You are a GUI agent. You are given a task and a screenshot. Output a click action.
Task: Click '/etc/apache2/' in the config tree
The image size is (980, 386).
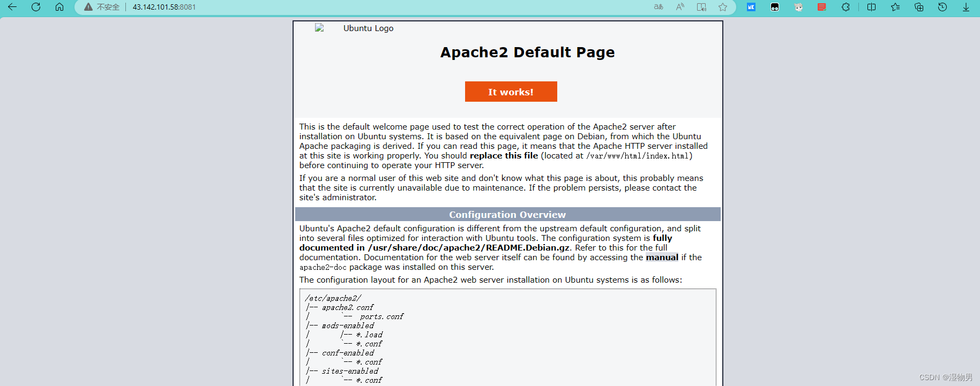(333, 298)
